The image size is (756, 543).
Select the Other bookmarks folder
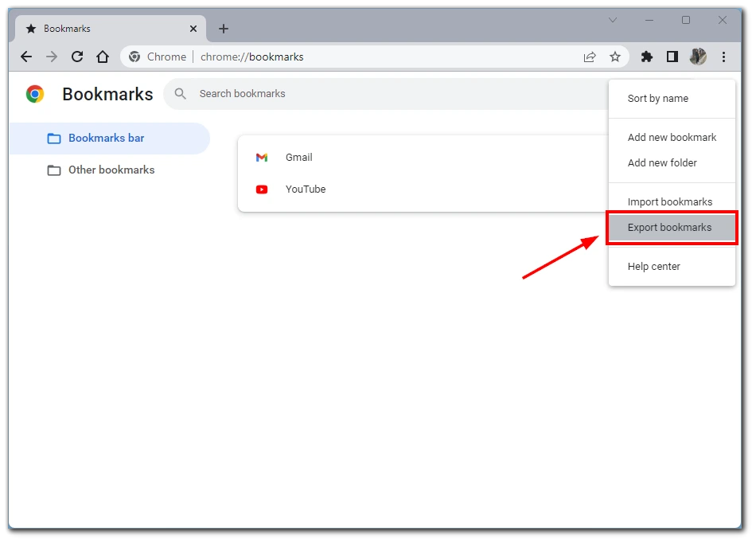click(110, 170)
